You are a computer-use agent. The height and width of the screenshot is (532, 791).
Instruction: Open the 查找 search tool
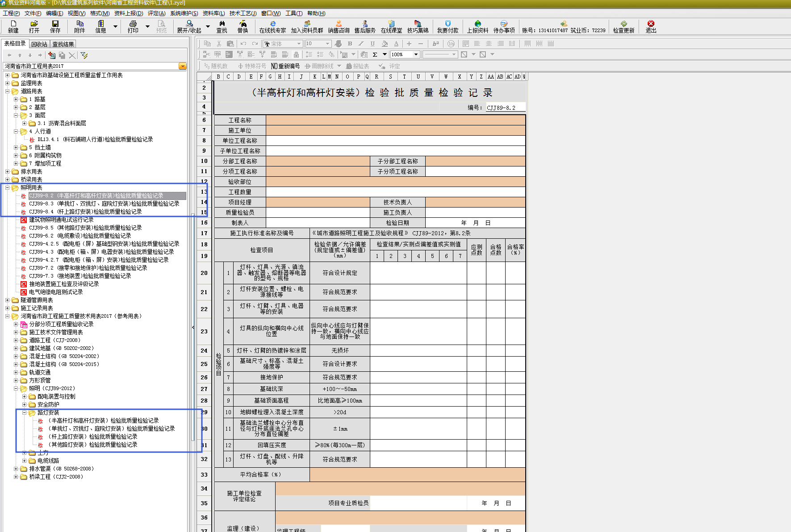[222, 26]
